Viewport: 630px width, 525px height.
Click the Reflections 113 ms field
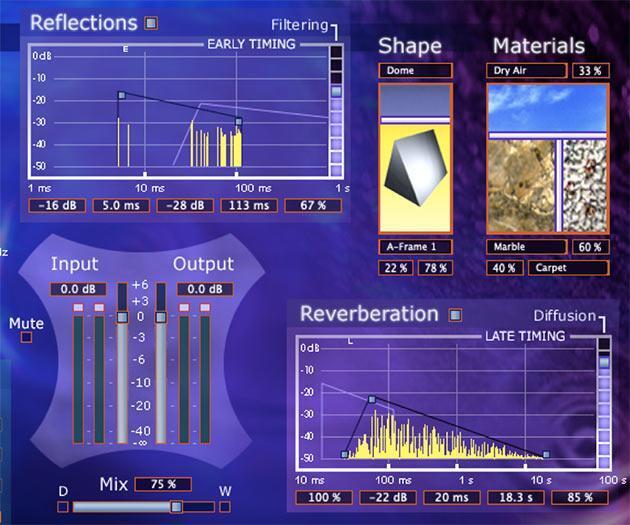[249, 206]
